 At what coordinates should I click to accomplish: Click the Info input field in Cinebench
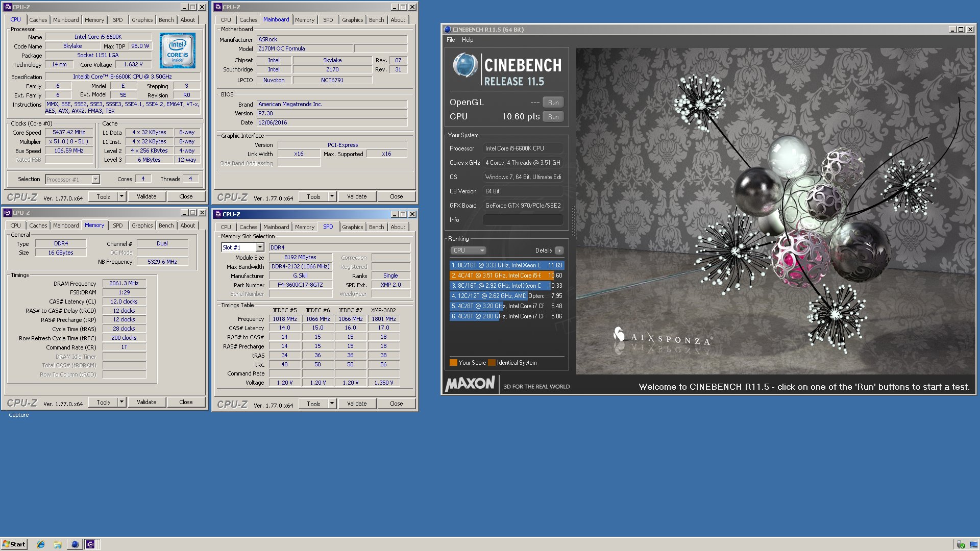click(x=523, y=220)
